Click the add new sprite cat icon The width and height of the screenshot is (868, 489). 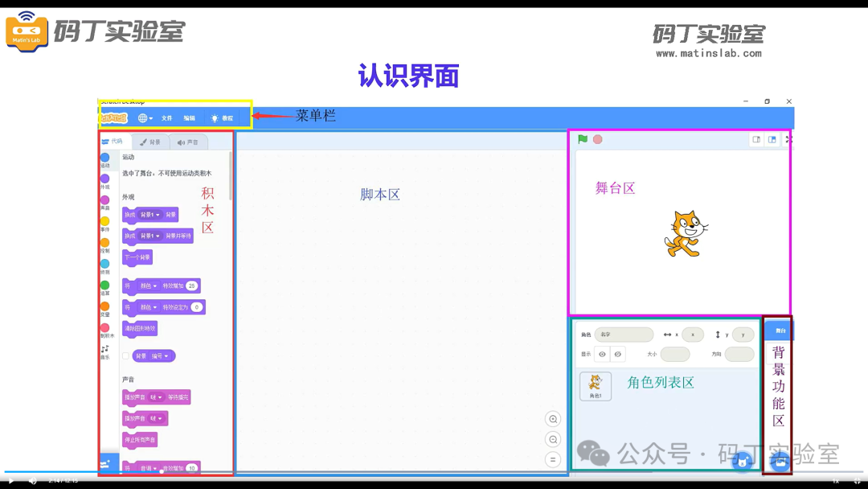[x=742, y=462]
